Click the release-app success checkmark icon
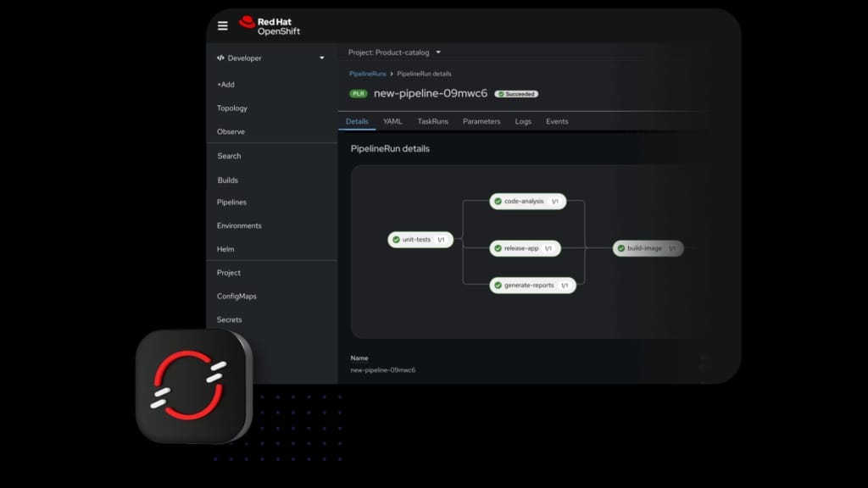Viewport: 868px width, 488px height. 498,248
